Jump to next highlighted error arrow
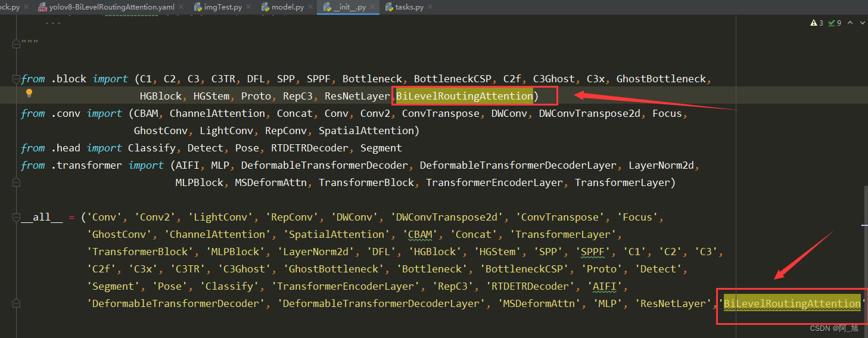 [x=862, y=23]
